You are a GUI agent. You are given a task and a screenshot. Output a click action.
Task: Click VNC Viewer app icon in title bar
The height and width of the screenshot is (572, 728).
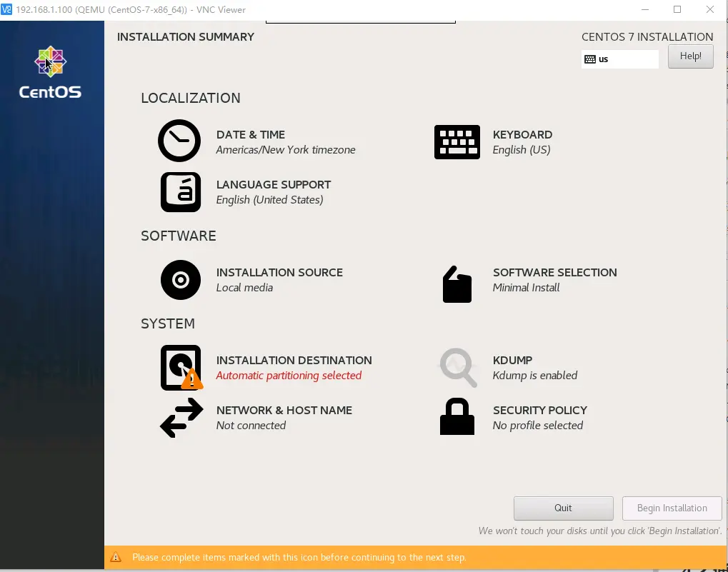(6, 9)
